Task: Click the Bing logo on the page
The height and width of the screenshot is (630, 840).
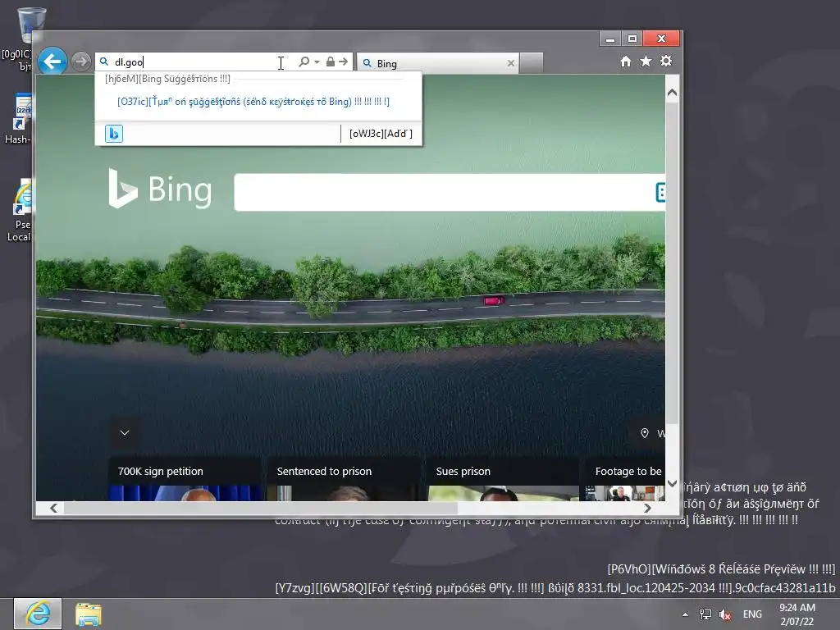Action: (160, 189)
